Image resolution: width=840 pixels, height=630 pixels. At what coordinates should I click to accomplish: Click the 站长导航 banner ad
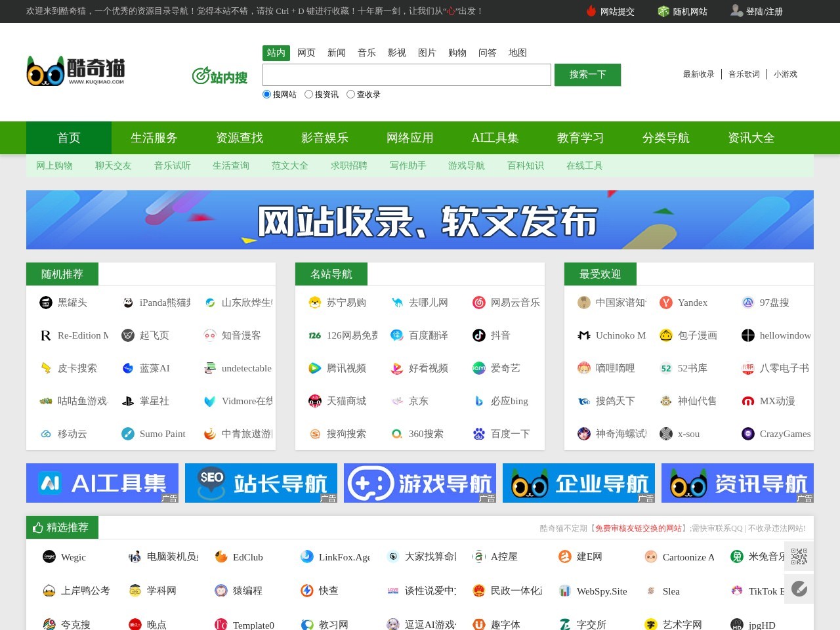coord(261,483)
